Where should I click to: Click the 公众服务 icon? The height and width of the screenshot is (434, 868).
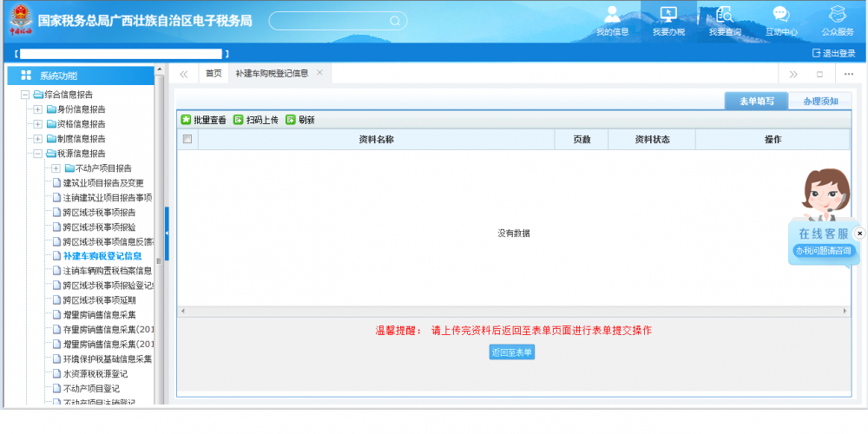837,15
